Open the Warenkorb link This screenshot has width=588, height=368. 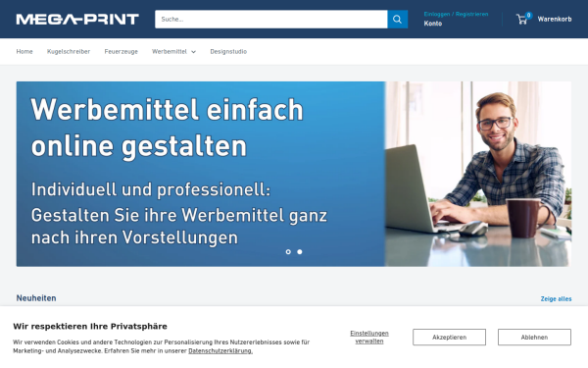click(555, 19)
